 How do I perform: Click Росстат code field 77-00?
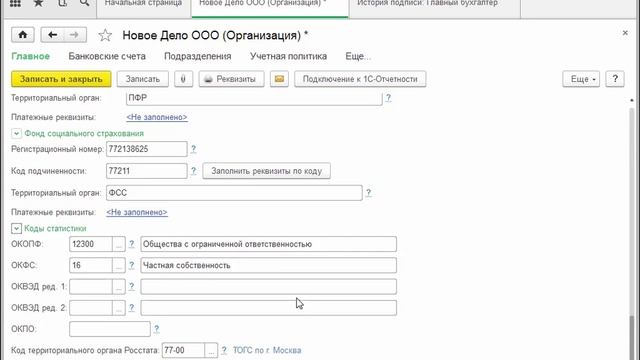click(183, 350)
